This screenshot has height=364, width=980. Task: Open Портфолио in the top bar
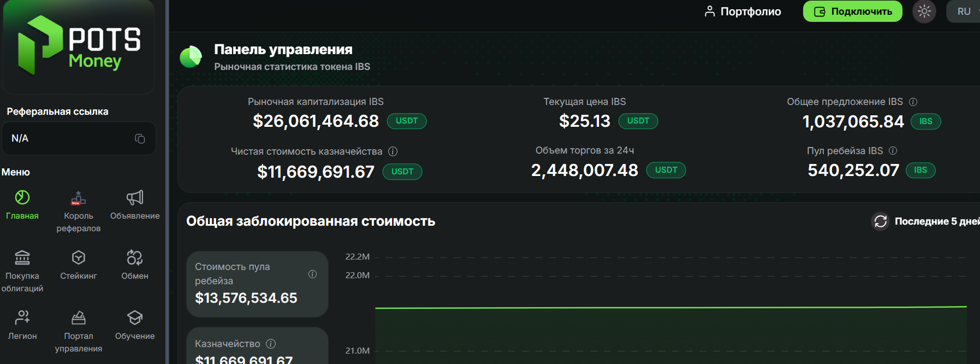[x=743, y=11]
